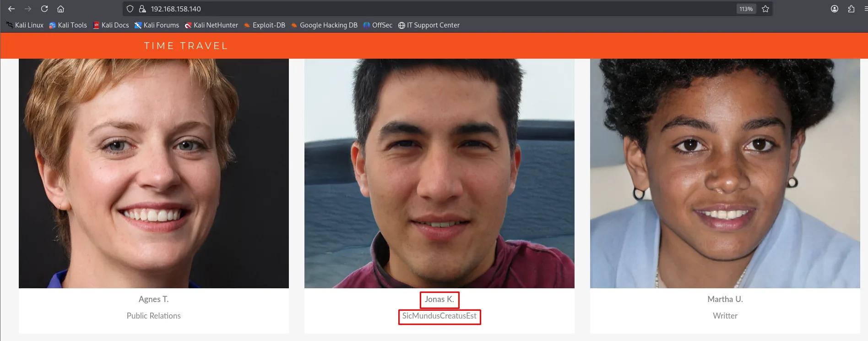The width and height of the screenshot is (868, 341).
Task: Open tracking protection shield icon
Action: click(130, 9)
